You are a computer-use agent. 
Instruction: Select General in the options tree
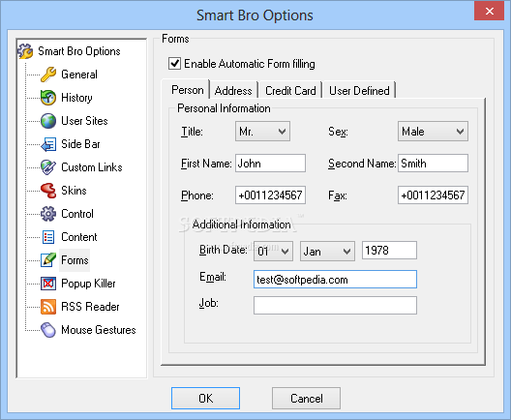(x=79, y=75)
